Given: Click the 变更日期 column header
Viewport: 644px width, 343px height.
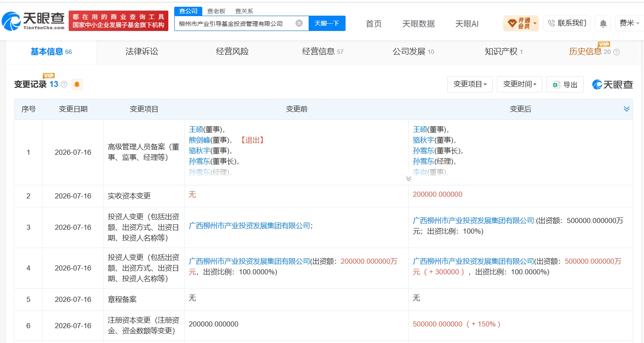Looking at the screenshot, I should 73,109.
